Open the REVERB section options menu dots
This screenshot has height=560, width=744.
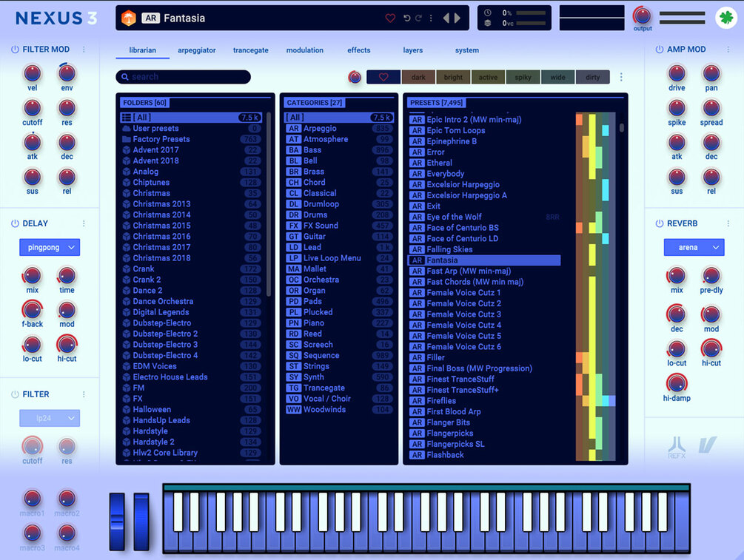728,223
